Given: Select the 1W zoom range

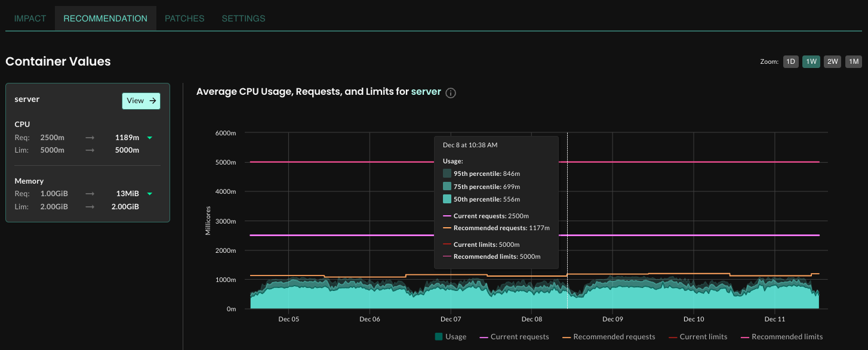Looking at the screenshot, I should 811,61.
